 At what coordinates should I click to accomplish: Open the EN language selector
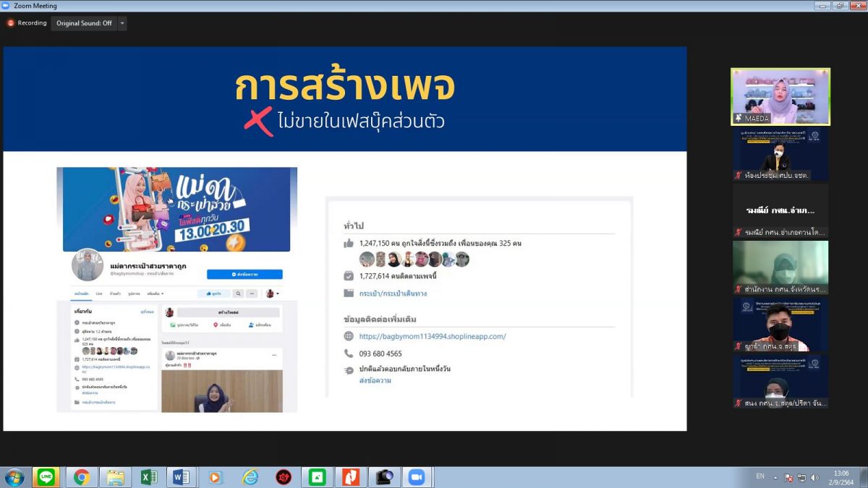pyautogui.click(x=759, y=476)
